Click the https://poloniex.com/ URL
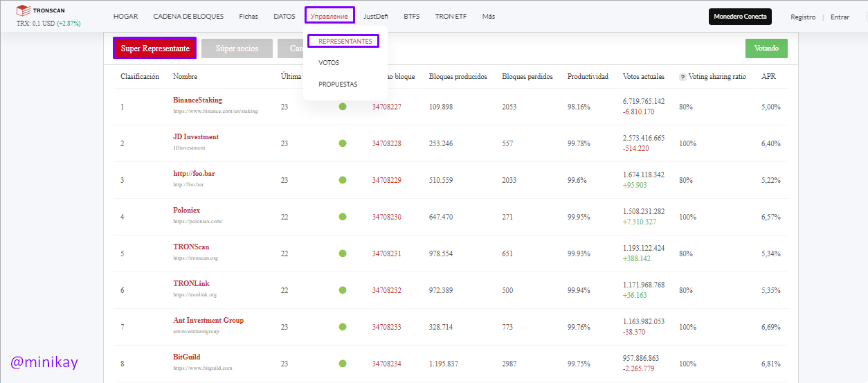The height and width of the screenshot is (383, 868). [x=198, y=222]
